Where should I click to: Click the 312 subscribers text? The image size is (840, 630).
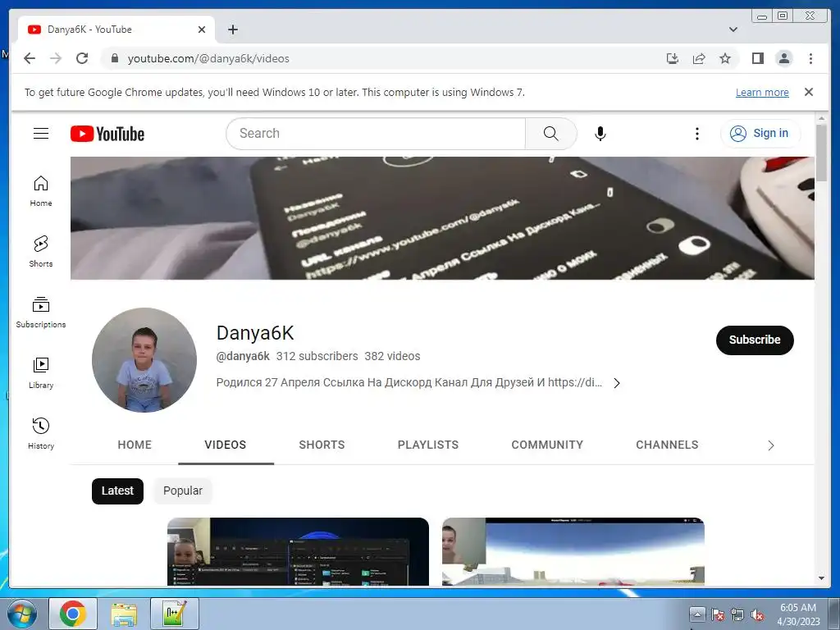coord(317,356)
